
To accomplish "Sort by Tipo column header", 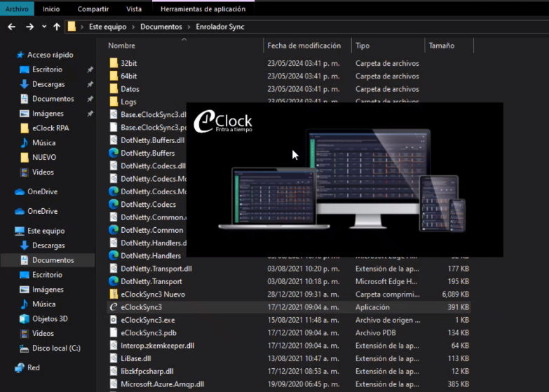I will coord(362,46).
